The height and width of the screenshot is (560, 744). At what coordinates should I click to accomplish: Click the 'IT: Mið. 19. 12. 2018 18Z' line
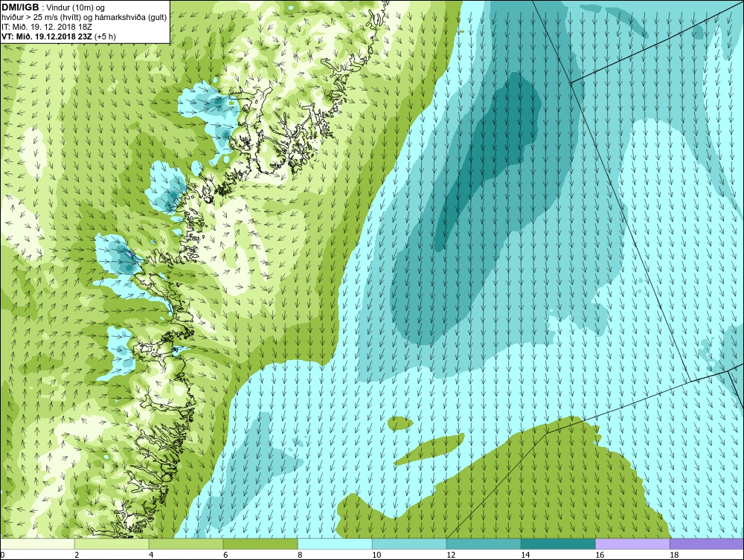coord(46,27)
